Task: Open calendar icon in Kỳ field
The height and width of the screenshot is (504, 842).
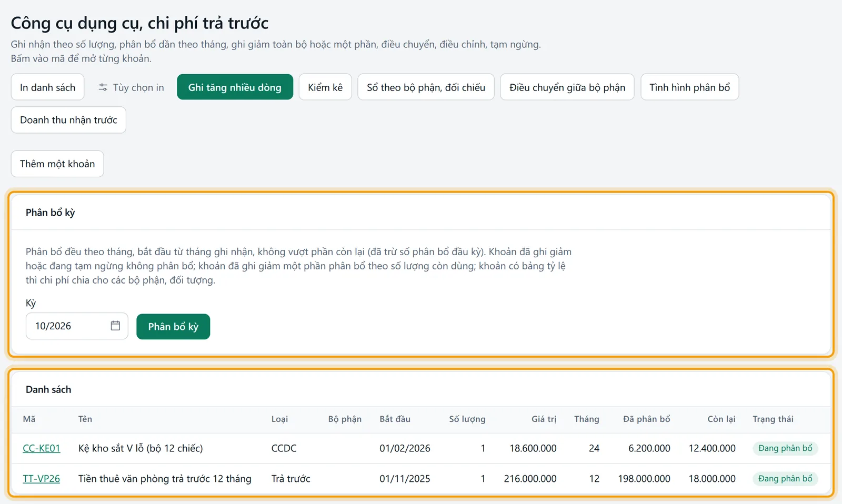Action: click(x=115, y=326)
